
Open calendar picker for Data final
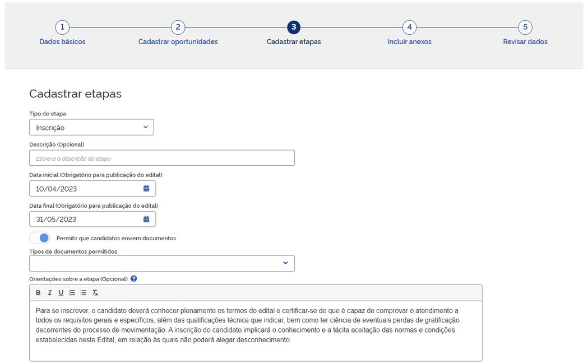click(146, 219)
